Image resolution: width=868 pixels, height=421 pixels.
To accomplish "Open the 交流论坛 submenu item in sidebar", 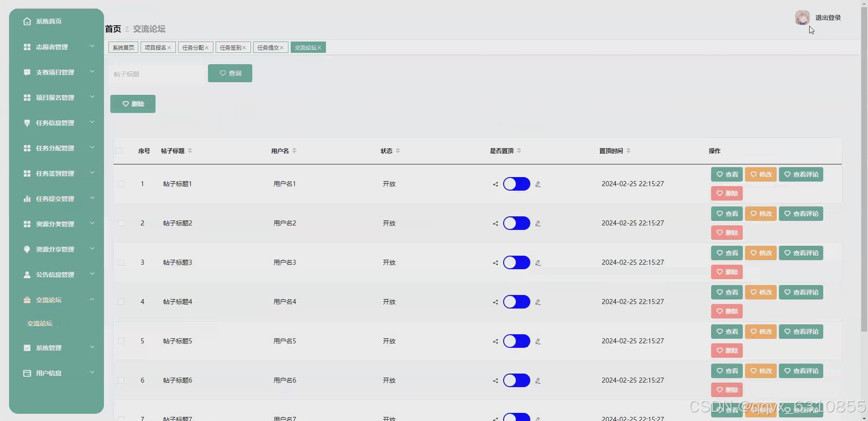I will 40,323.
